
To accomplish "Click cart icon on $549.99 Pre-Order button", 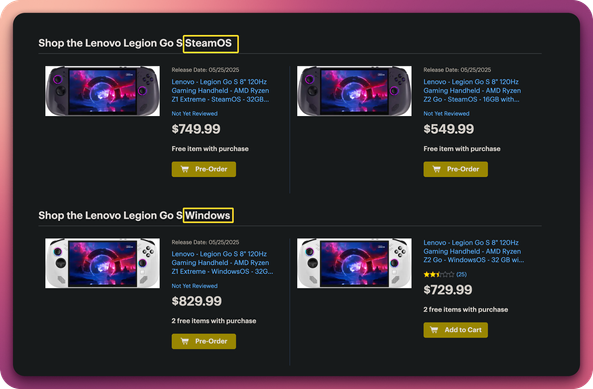I will pyautogui.click(x=436, y=169).
